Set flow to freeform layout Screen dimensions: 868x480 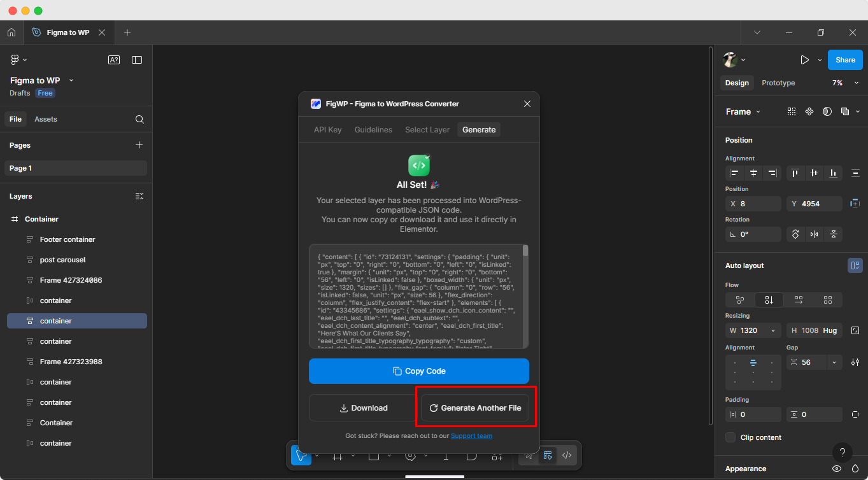pyautogui.click(x=740, y=300)
